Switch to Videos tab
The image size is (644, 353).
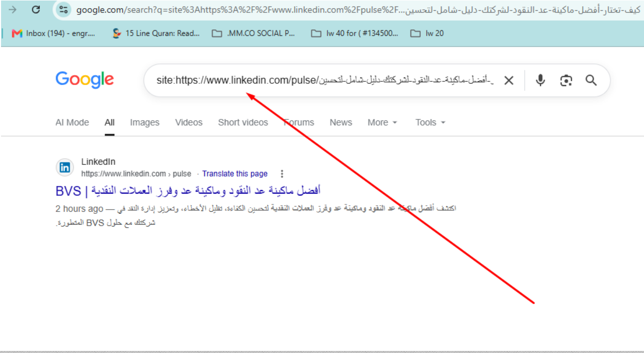pos(189,123)
